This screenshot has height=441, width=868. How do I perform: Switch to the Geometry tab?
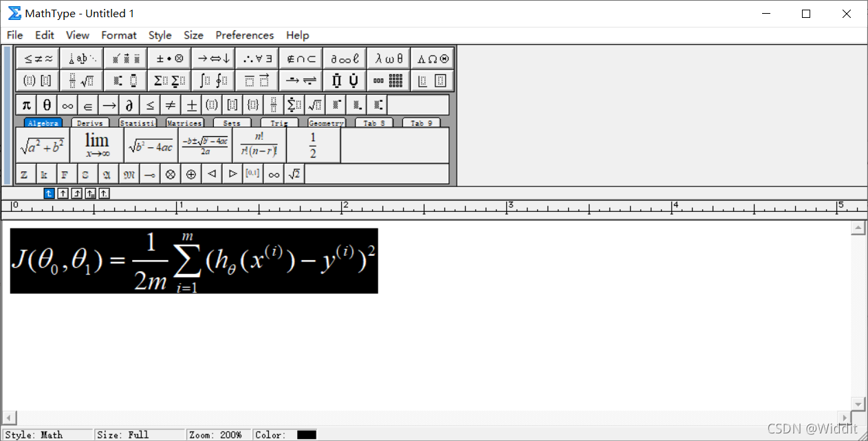point(326,123)
